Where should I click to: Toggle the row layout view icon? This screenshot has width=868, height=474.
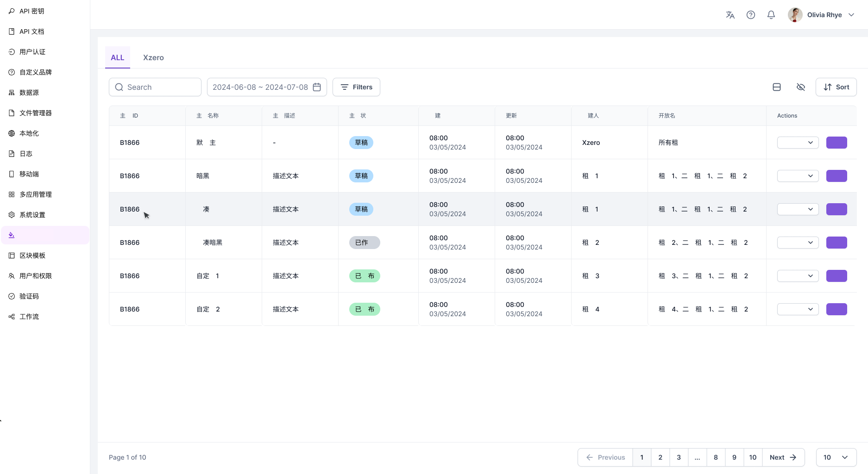point(777,87)
